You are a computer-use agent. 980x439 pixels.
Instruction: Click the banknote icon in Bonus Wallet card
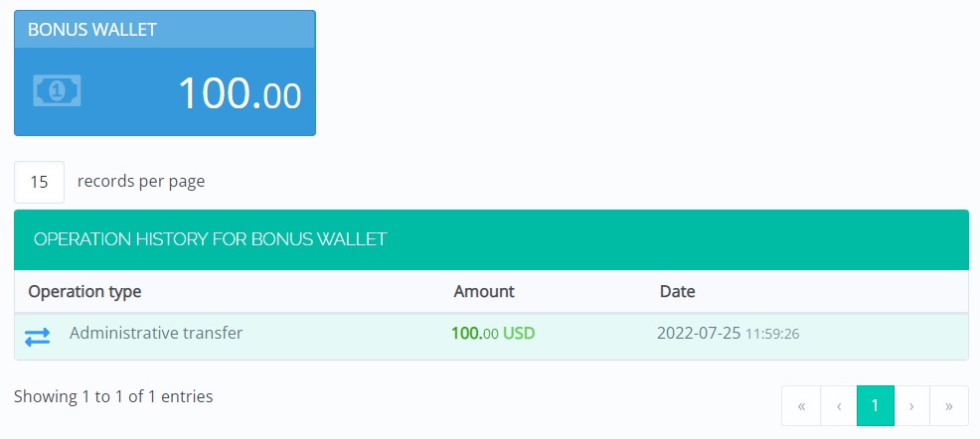click(58, 91)
